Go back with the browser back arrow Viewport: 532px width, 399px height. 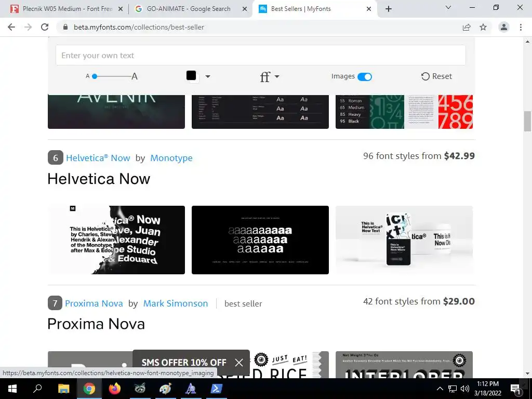[x=11, y=27]
